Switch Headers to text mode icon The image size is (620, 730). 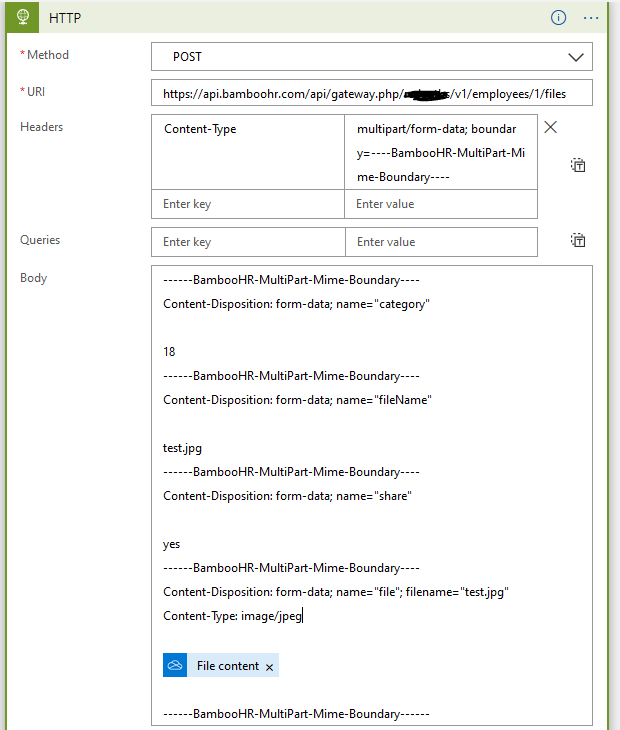578,165
